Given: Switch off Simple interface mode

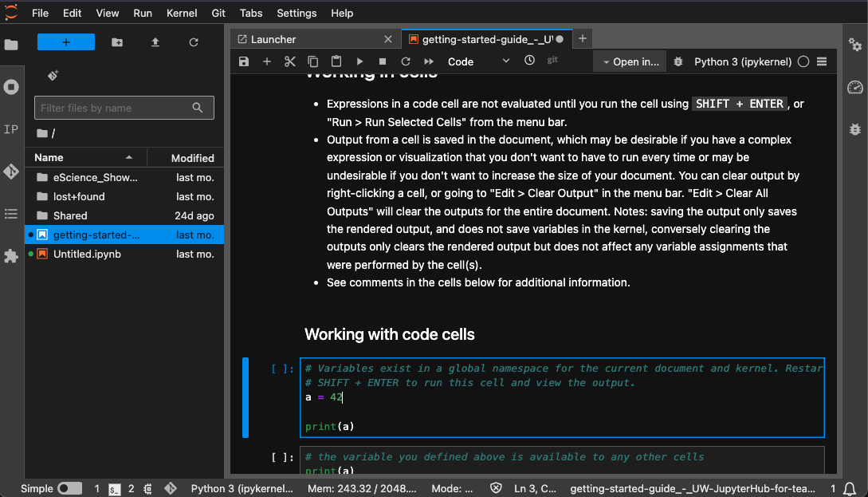Looking at the screenshot, I should (x=68, y=487).
